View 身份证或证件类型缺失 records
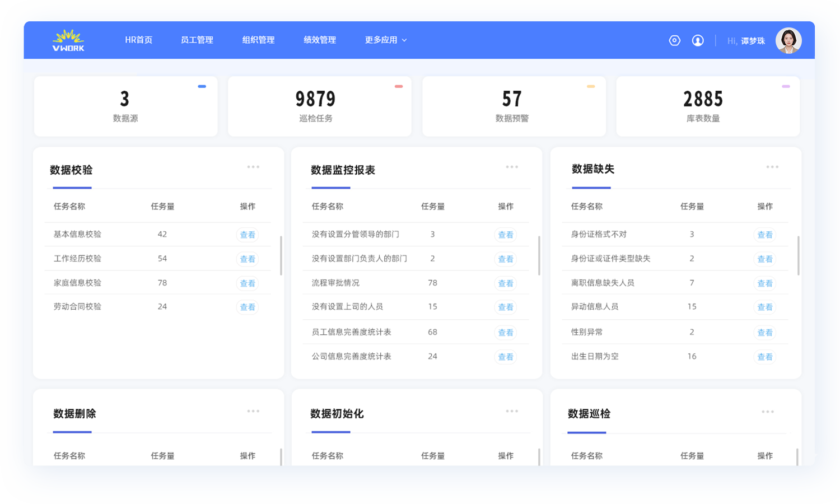The height and width of the screenshot is (504, 840). [x=765, y=259]
